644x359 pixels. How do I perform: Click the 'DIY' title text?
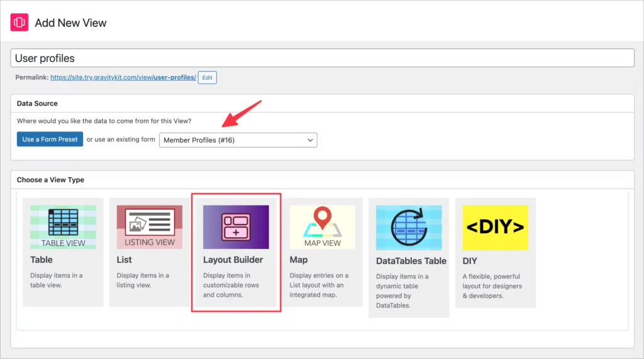470,261
